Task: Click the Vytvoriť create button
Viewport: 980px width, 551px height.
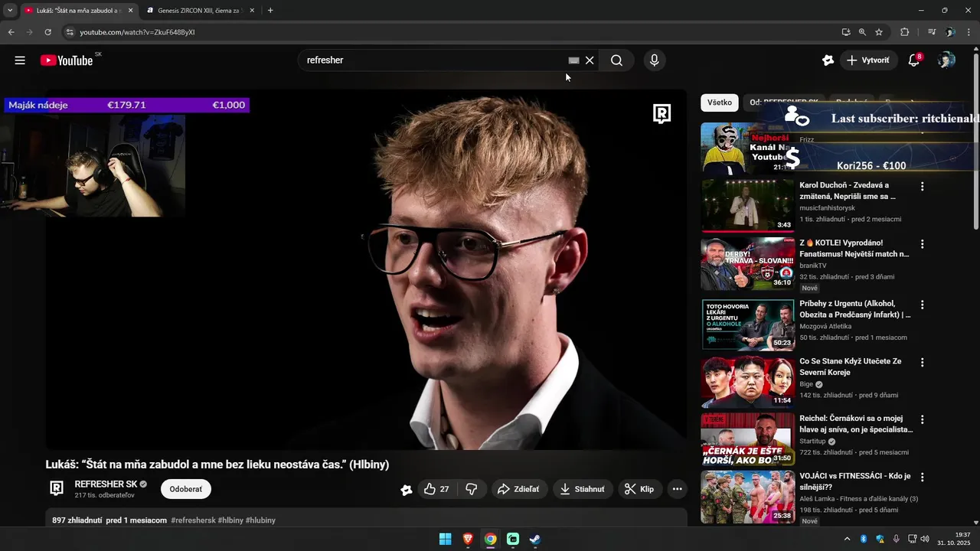Action: [x=868, y=60]
